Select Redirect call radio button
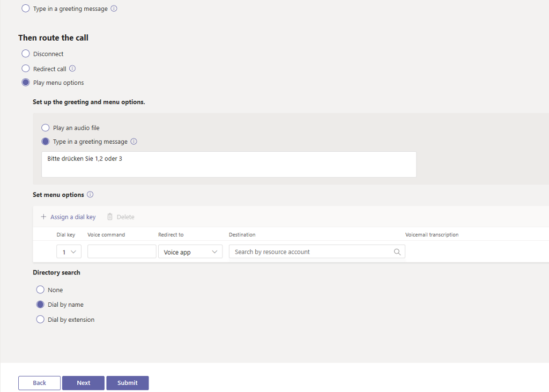Viewport: 549px width, 392px height. (26, 68)
